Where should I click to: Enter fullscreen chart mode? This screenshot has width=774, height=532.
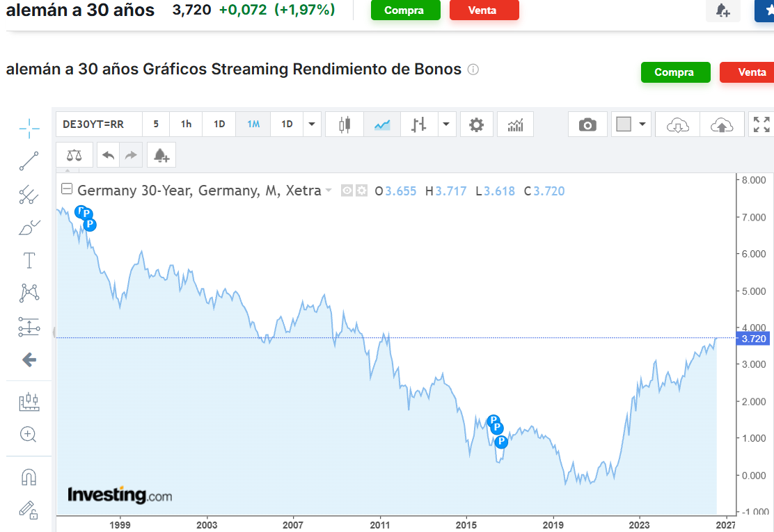coord(761,124)
